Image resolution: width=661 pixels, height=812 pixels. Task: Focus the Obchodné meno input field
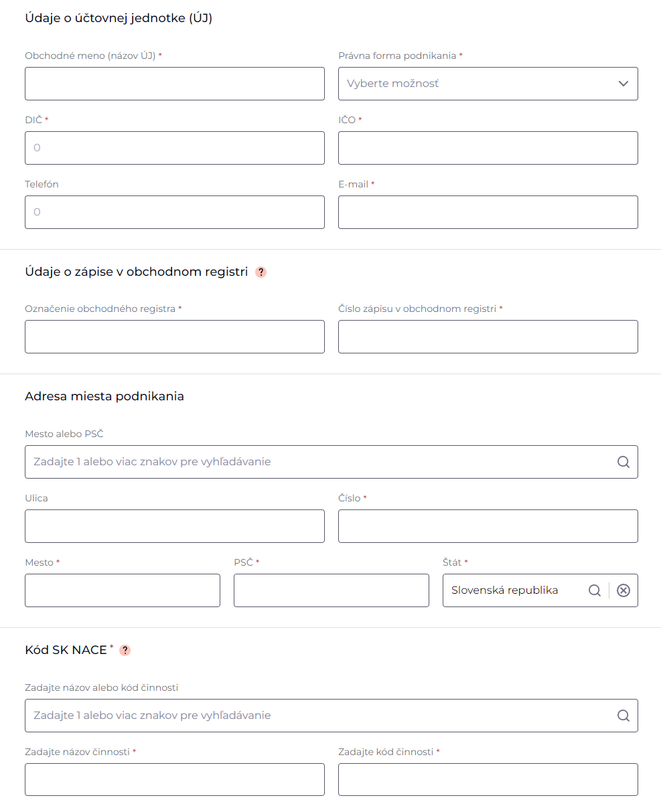[x=174, y=84]
